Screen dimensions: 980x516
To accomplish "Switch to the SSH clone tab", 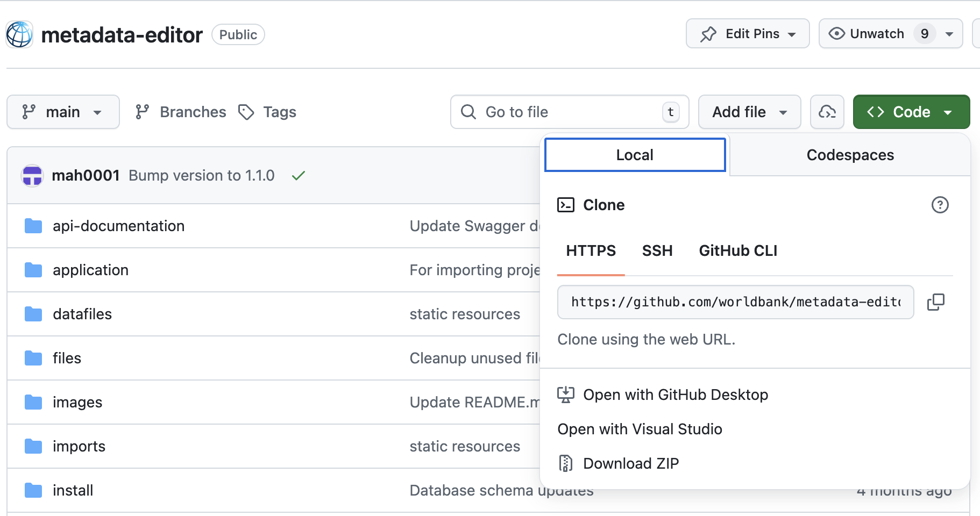I will tap(657, 250).
